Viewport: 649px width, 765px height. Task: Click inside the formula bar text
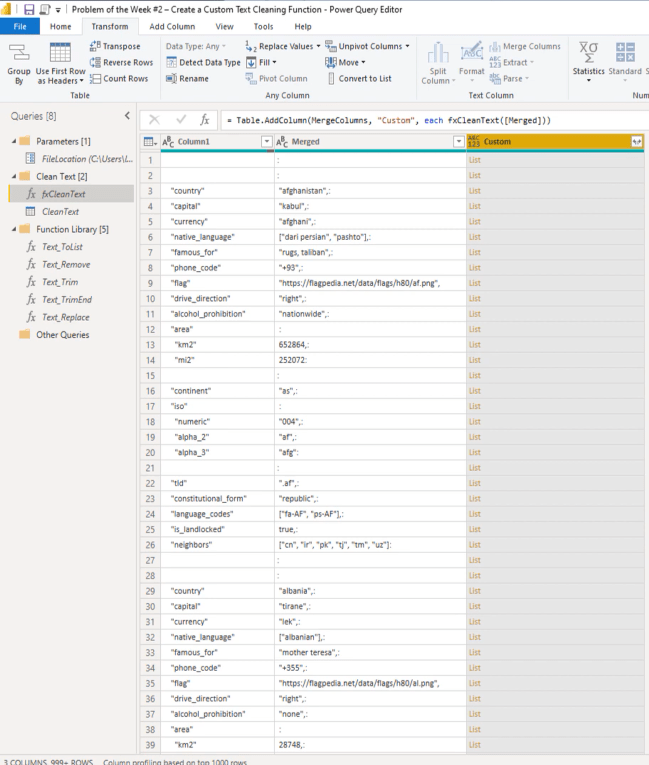click(x=393, y=120)
